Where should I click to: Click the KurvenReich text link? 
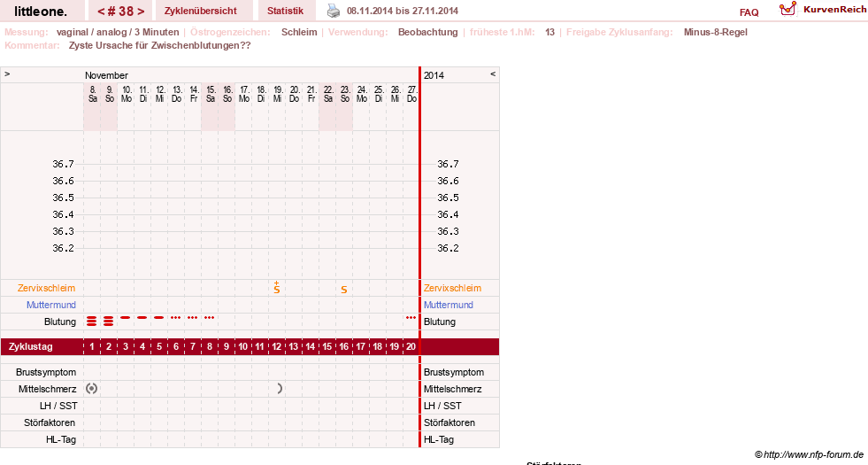[x=834, y=10]
